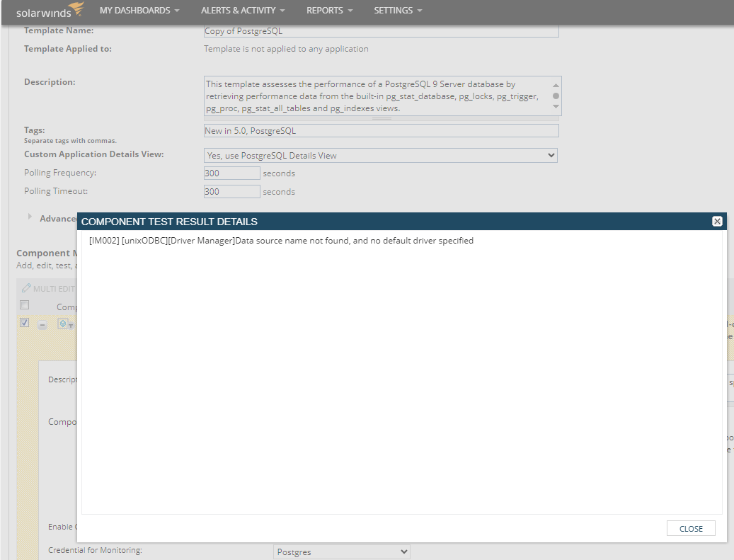Edit the Template Name field
Image resolution: width=734 pixels, height=560 pixels.
[x=381, y=31]
